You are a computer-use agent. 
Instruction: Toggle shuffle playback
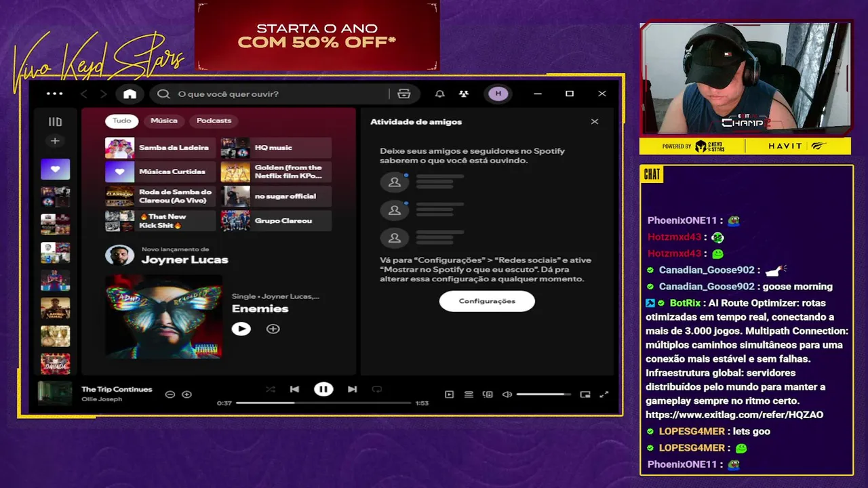point(271,389)
